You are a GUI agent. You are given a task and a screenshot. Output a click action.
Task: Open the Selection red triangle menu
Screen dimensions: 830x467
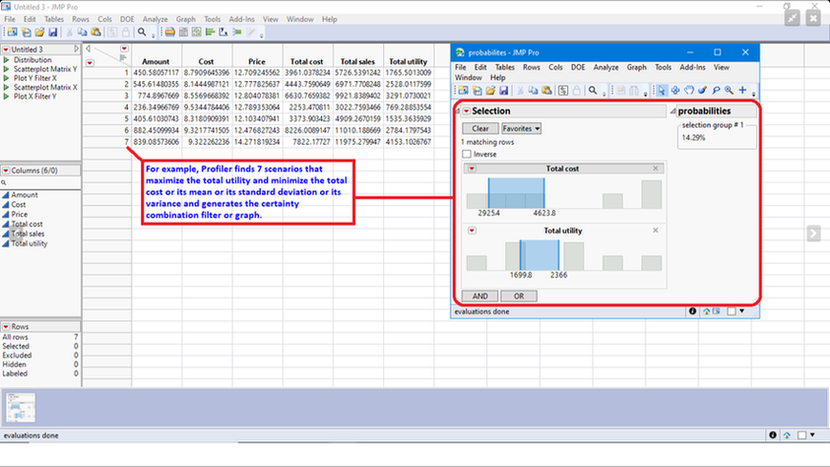point(466,111)
